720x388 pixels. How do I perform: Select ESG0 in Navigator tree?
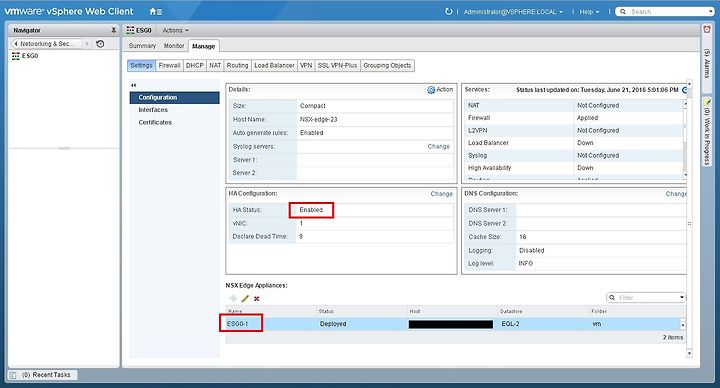(30, 56)
